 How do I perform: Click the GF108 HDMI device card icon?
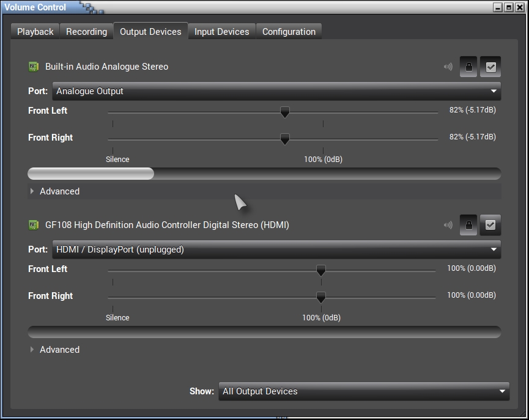(x=34, y=225)
